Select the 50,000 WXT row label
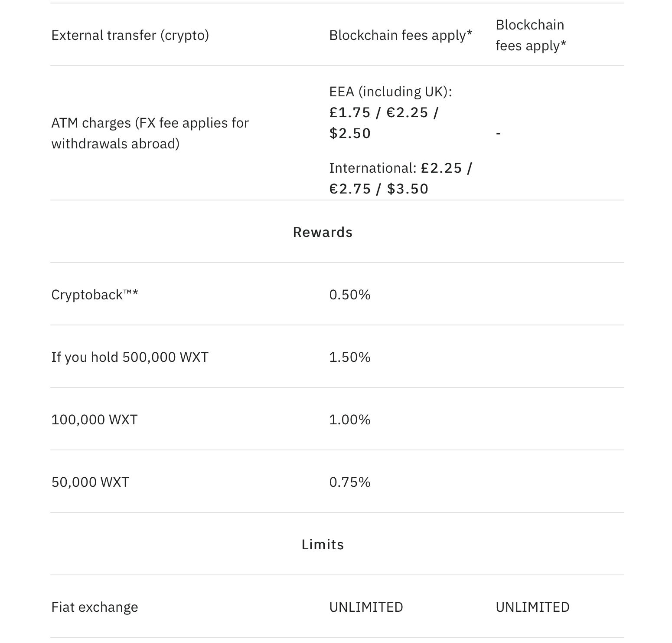 90,482
